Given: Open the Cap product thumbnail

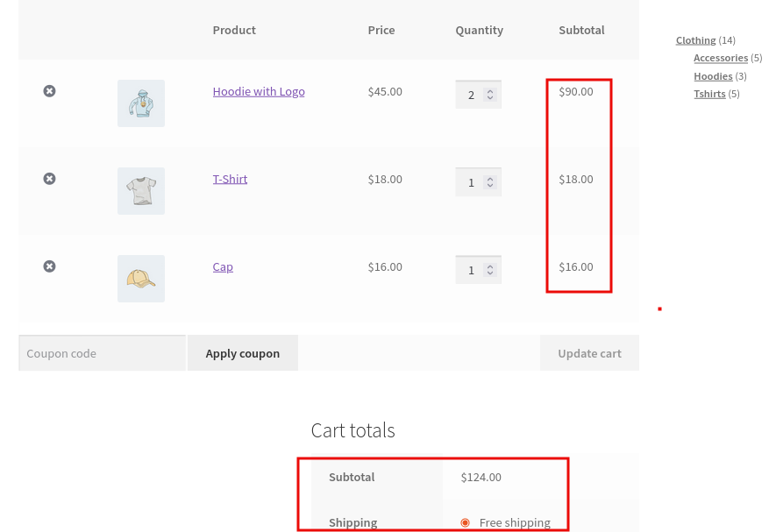Looking at the screenshot, I should click(141, 279).
